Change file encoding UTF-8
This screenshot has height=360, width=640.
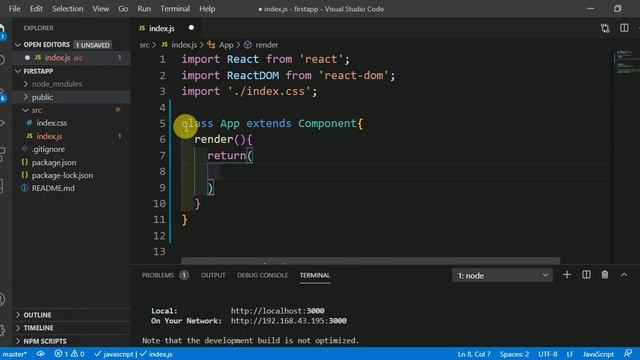coord(547,354)
